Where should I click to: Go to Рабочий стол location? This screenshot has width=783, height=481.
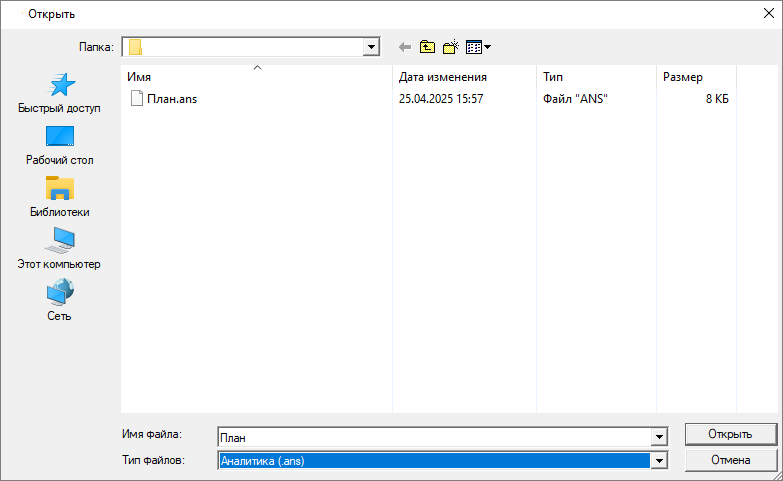[59, 145]
